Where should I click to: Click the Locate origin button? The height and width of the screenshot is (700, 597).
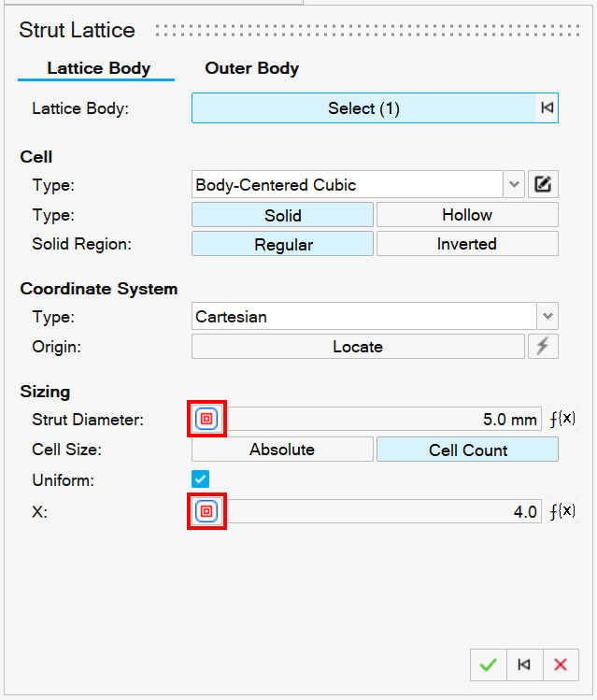tap(358, 347)
